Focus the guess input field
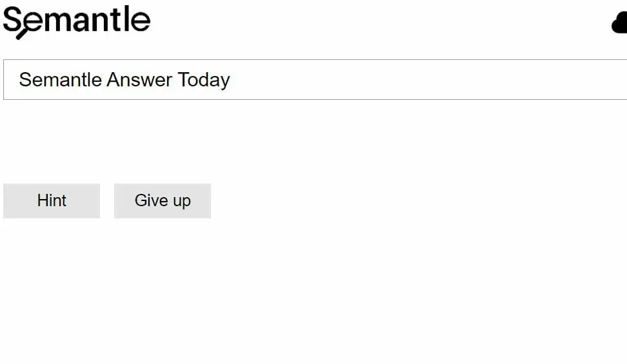This screenshot has width=627, height=364. 315,79
